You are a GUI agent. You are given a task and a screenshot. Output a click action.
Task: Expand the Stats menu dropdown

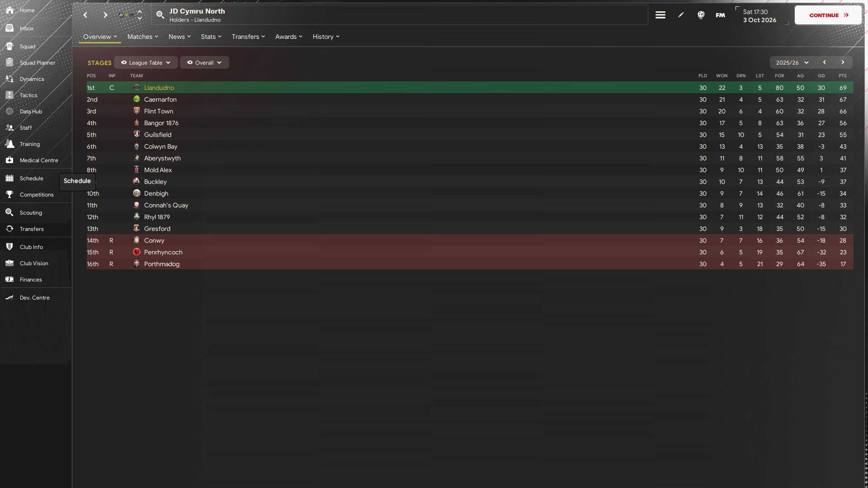point(211,37)
